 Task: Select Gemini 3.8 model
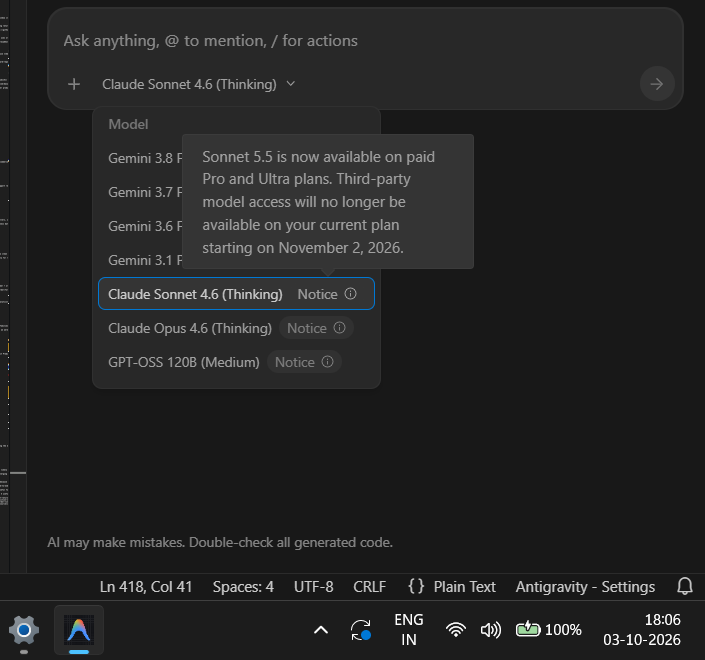tap(145, 158)
